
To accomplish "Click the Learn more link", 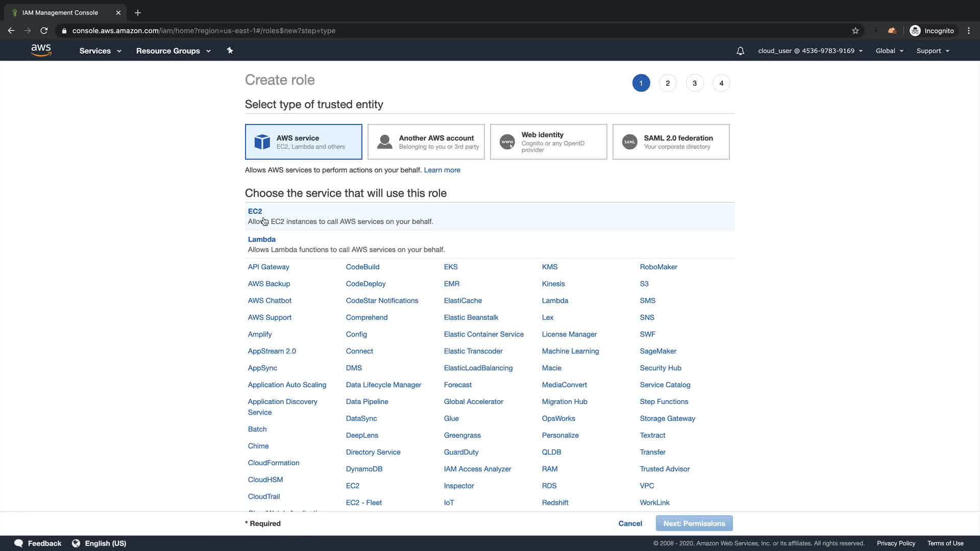I will (x=442, y=170).
